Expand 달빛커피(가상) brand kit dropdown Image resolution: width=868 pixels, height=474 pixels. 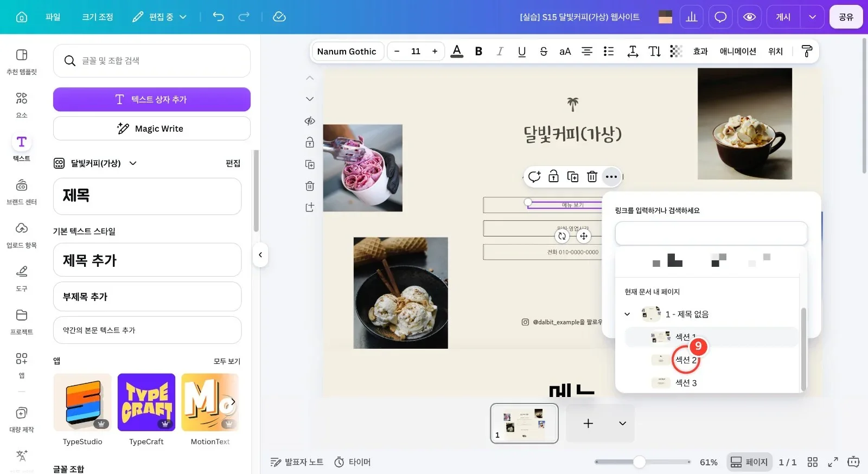(133, 163)
